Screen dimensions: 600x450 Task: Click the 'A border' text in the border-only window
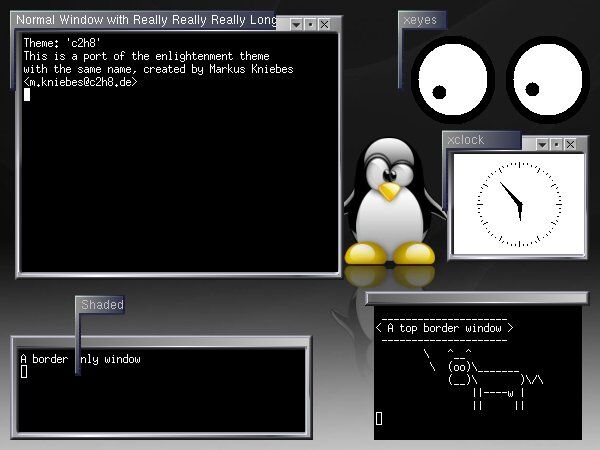pyautogui.click(x=44, y=359)
